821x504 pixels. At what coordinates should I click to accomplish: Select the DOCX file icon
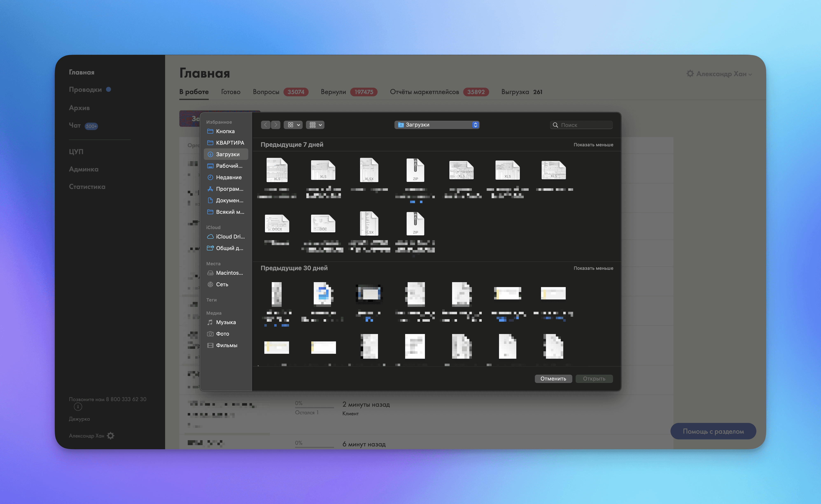(277, 223)
